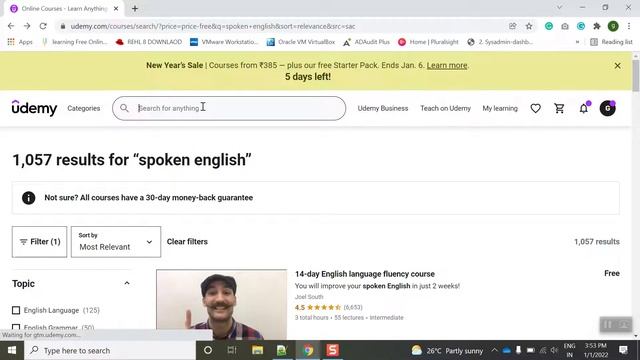Screen dimensions: 640x360
Task: Open Task View on the taskbar
Action: (232, 350)
